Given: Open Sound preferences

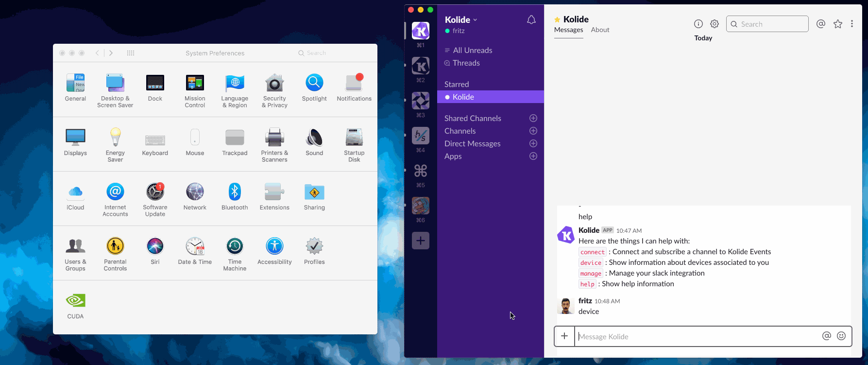Looking at the screenshot, I should click(x=314, y=142).
